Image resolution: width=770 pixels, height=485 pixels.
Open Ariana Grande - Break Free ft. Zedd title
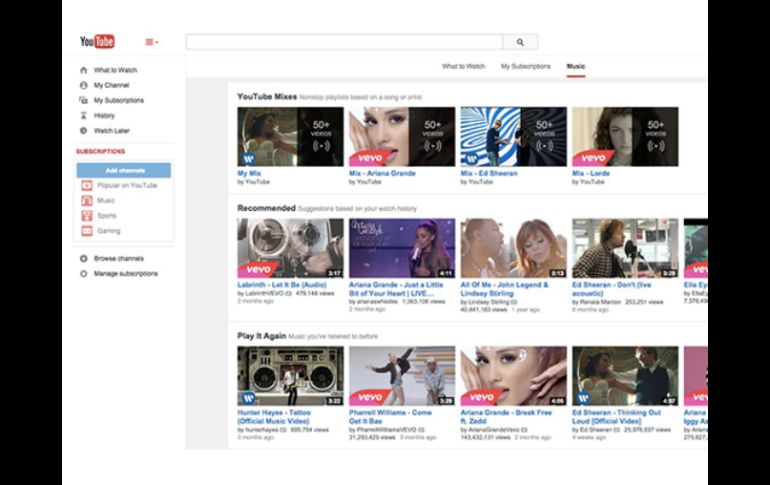tap(506, 417)
